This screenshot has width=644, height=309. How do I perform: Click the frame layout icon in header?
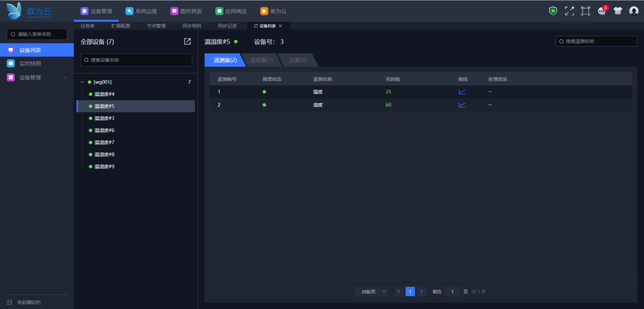[x=585, y=11]
